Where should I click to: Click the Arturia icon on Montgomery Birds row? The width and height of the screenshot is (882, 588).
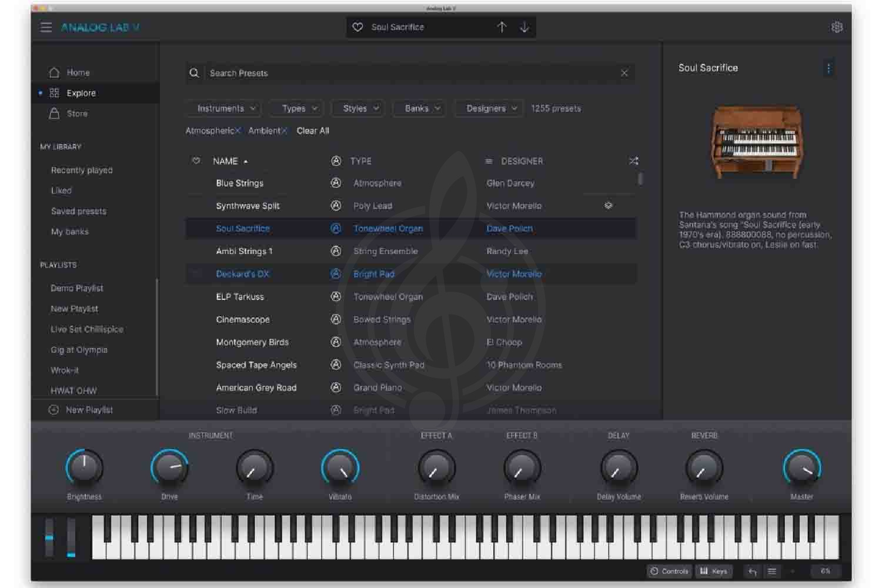336,342
